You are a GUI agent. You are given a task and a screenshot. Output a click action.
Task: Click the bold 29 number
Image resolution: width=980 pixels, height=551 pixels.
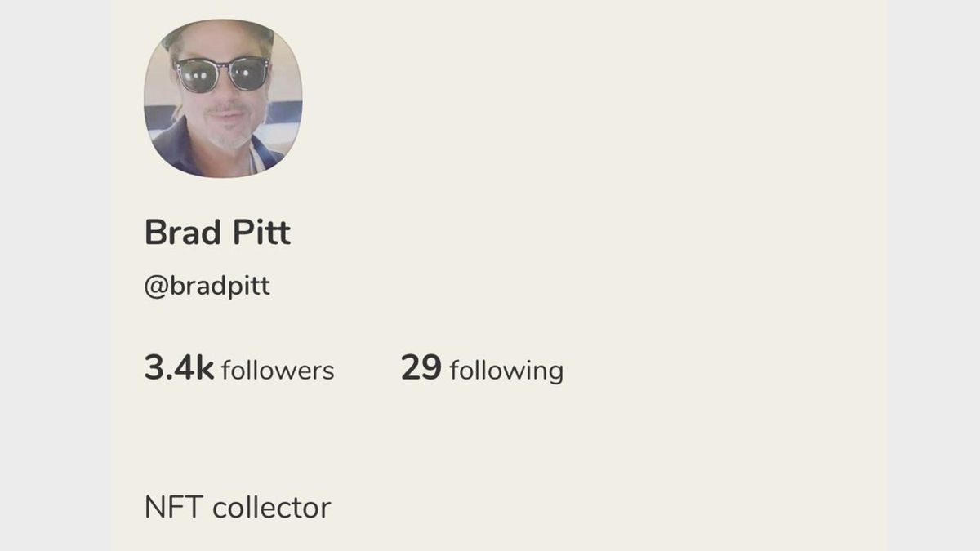(421, 368)
